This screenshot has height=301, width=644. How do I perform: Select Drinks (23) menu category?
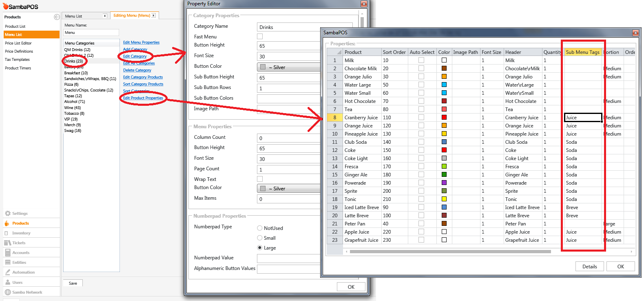73,61
